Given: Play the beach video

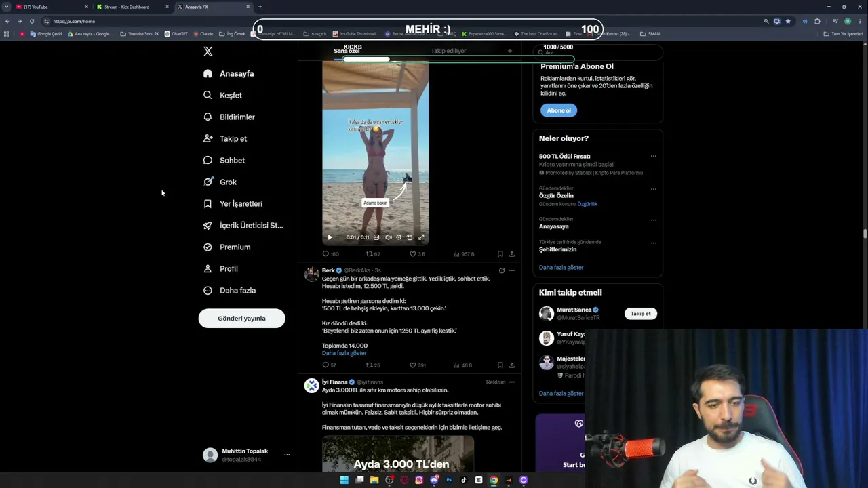Looking at the screenshot, I should click(330, 237).
